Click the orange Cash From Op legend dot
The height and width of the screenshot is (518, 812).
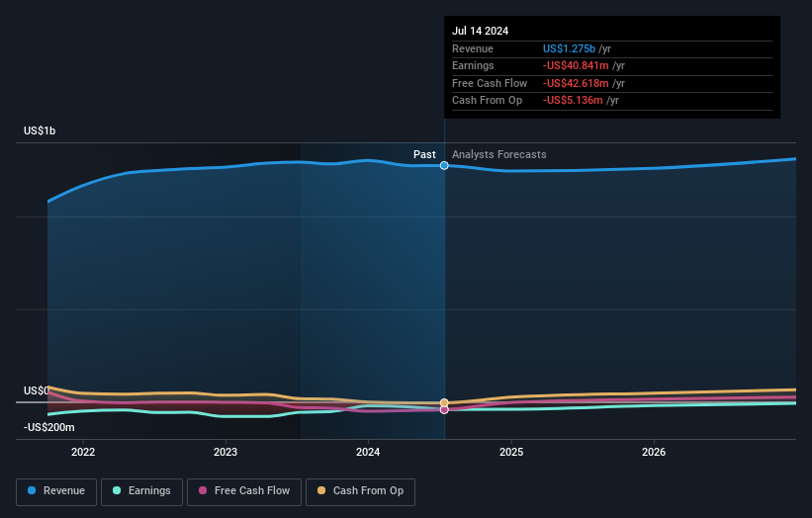pyautogui.click(x=321, y=490)
